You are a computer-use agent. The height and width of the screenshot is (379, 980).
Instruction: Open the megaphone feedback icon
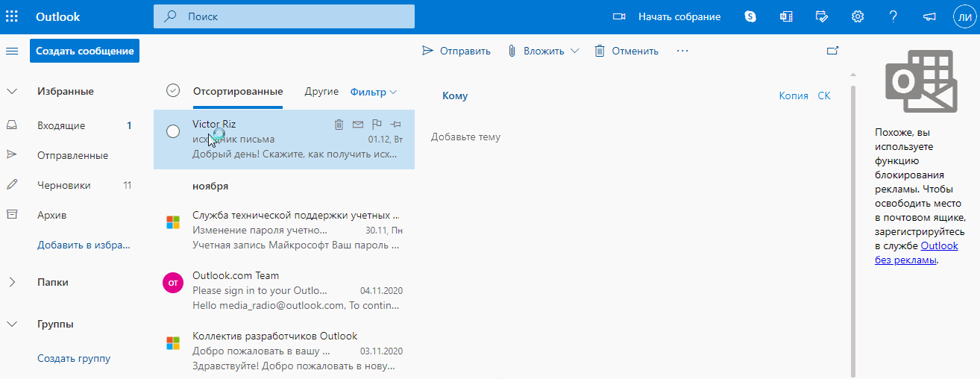[929, 16]
